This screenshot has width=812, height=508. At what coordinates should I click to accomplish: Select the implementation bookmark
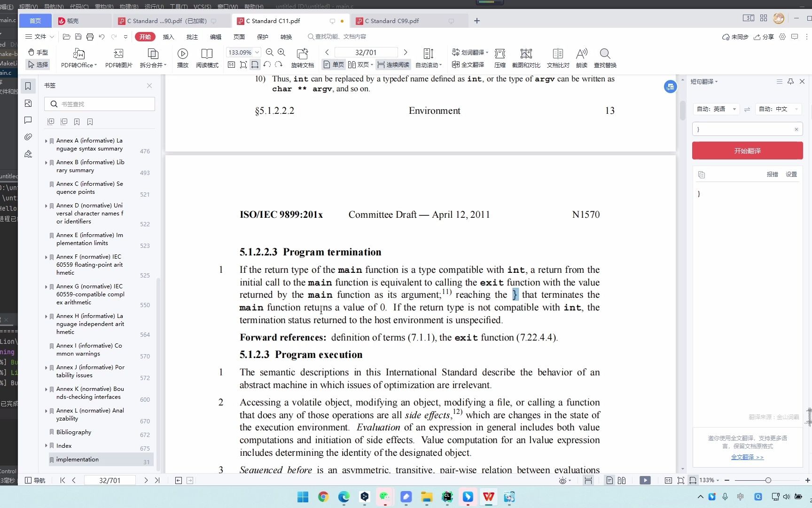pyautogui.click(x=101, y=460)
